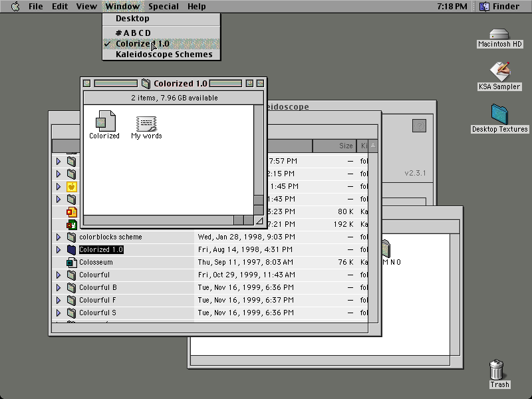Click the 2 items, 7.96 GB available header

174,98
